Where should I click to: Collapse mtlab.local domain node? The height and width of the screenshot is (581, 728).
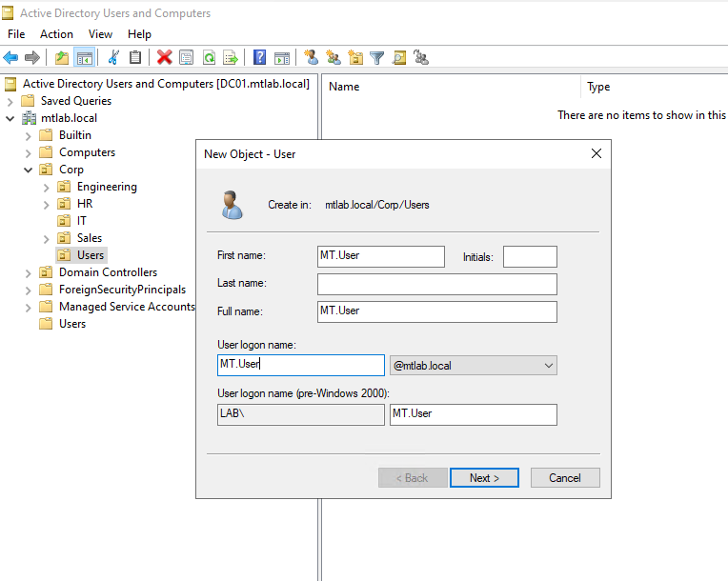[x=10, y=118]
